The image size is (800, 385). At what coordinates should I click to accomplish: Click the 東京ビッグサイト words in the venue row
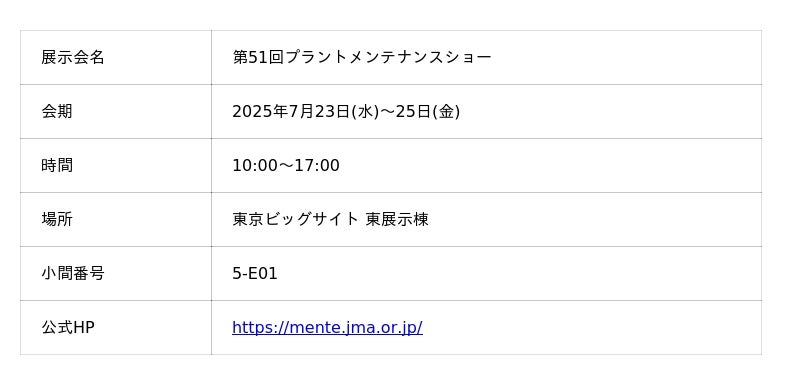tap(295, 219)
